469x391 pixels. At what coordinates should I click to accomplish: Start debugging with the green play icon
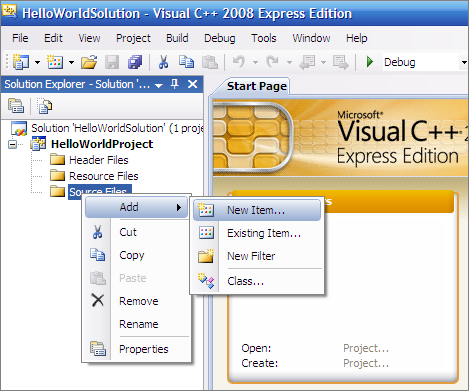click(x=370, y=62)
